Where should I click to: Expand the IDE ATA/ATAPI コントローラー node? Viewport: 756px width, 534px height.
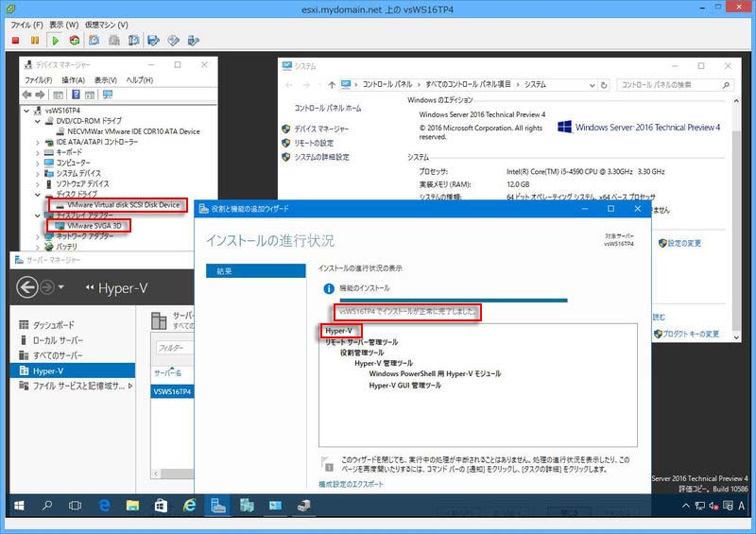(38, 143)
